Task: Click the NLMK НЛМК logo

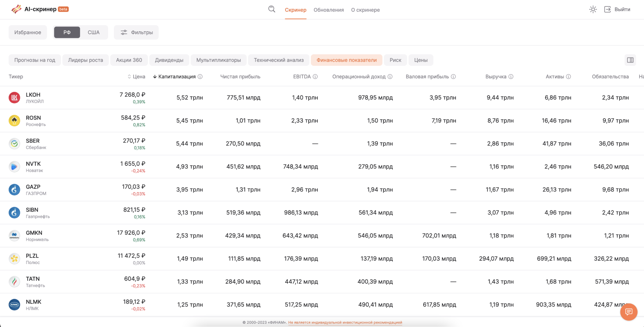Action: point(15,305)
